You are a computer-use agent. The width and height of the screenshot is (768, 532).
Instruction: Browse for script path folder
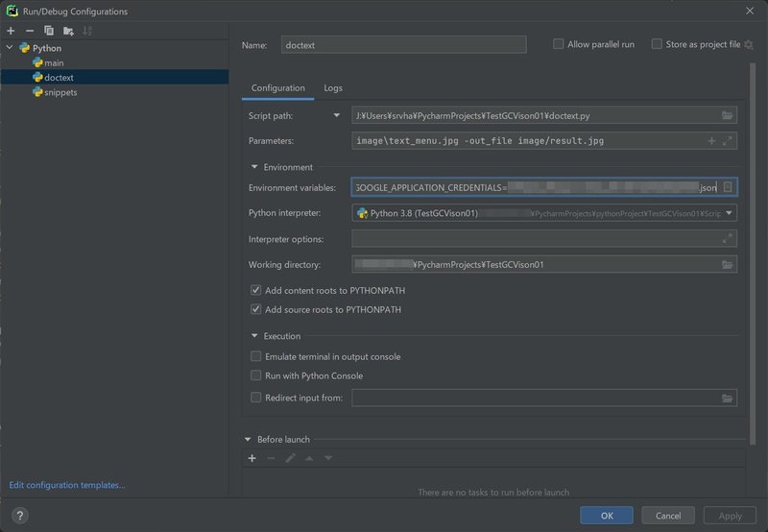point(727,115)
